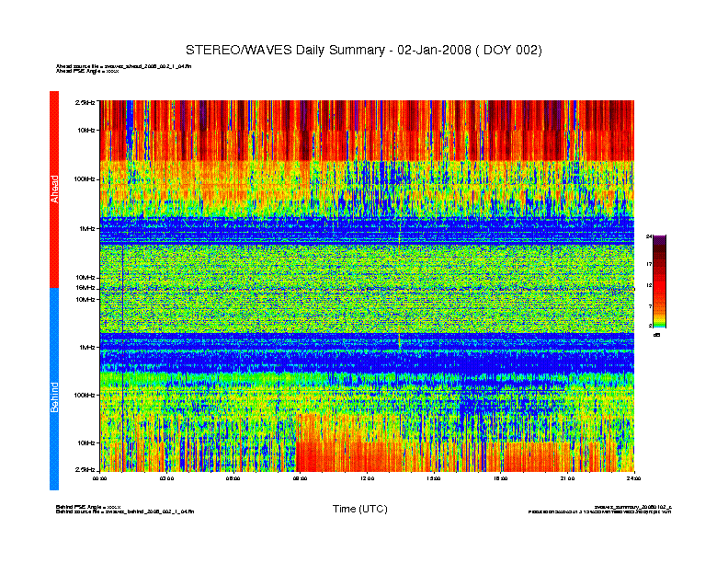Click the 'Produced on' line at bottom right
The height and width of the screenshot is (563, 728).
pos(600,511)
